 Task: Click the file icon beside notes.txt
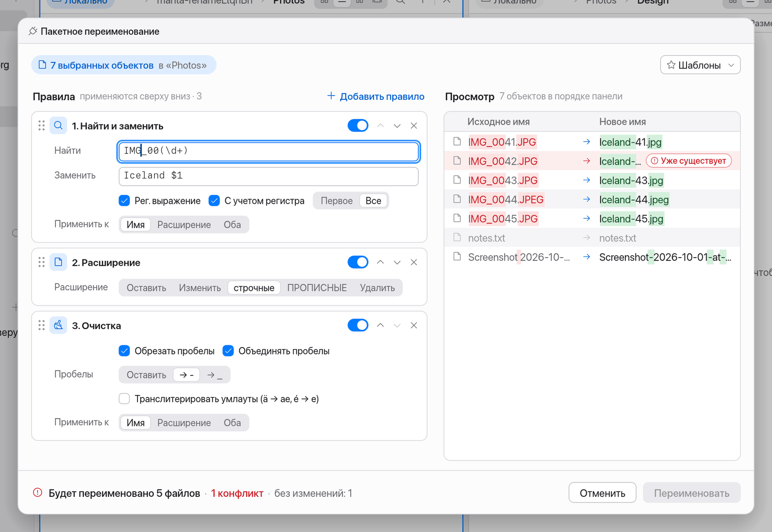(x=457, y=238)
